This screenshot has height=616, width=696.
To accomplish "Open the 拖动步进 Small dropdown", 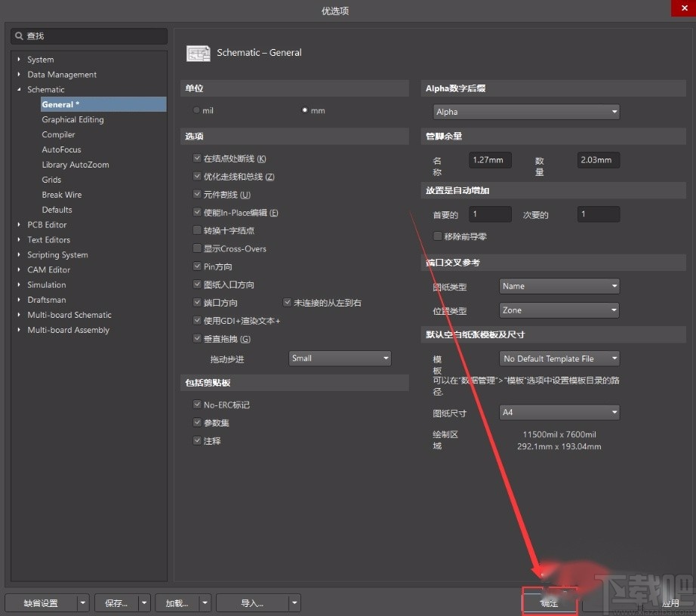I will pyautogui.click(x=340, y=358).
